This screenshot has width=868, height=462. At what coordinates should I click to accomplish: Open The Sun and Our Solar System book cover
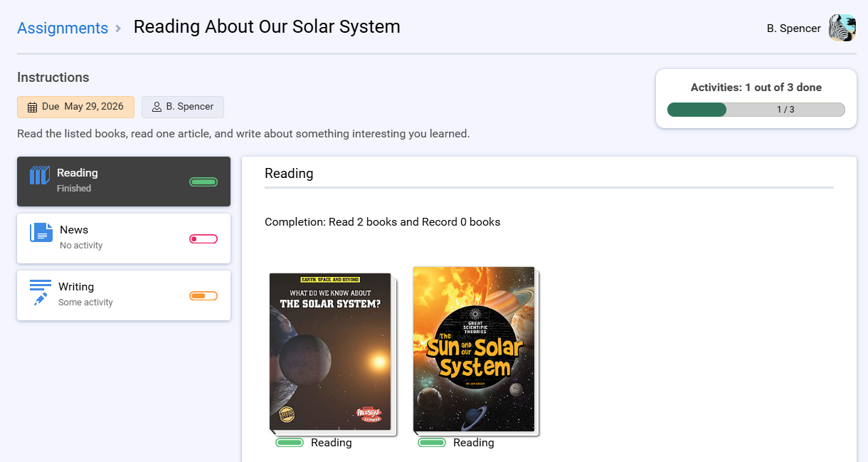475,350
